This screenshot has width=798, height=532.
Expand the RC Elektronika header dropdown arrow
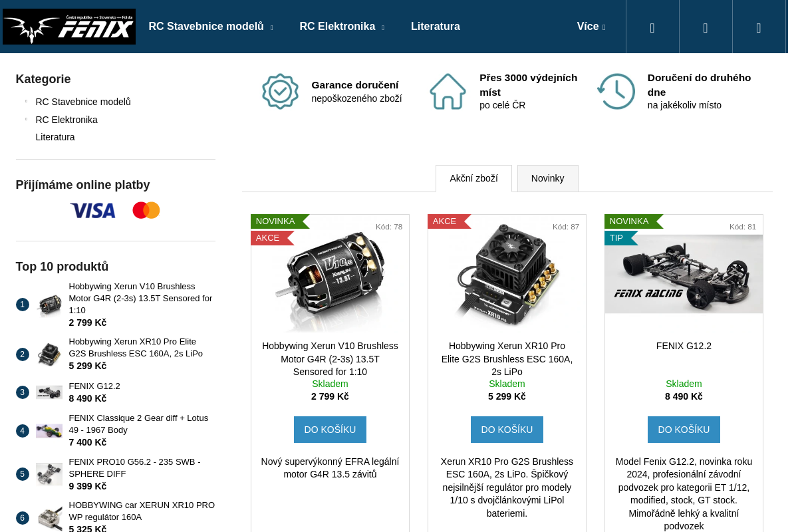pos(382,27)
